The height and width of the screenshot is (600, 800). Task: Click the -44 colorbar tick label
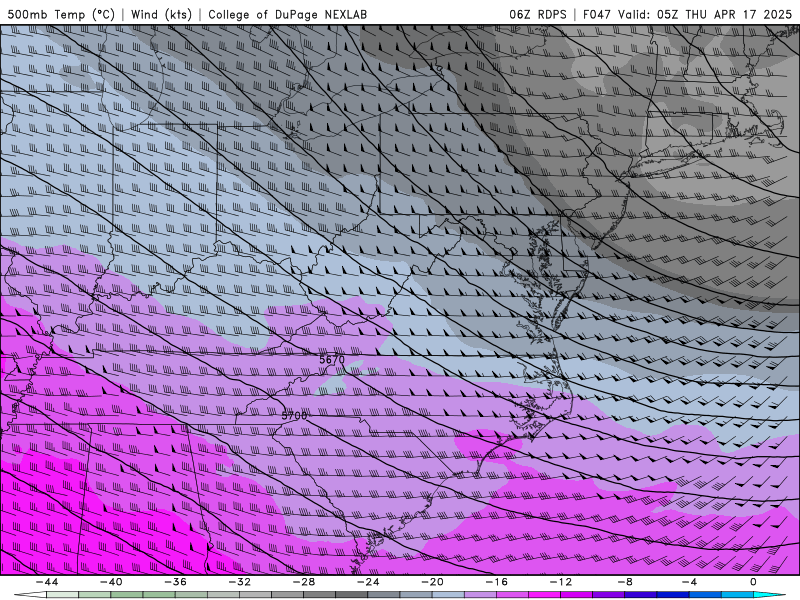(47, 582)
